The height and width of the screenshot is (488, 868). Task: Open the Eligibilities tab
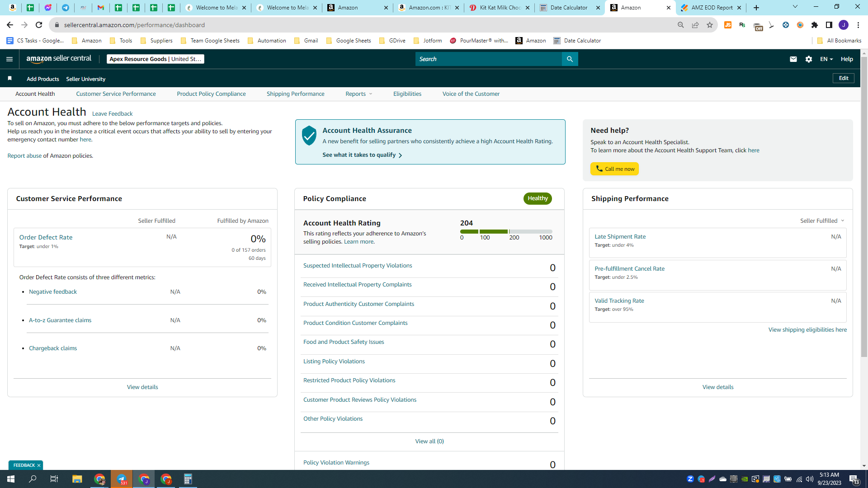click(x=407, y=94)
